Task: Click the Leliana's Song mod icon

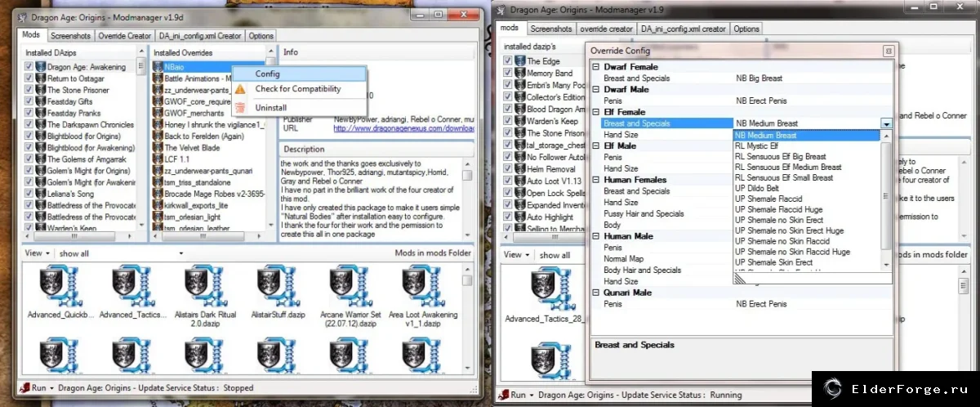Action: [41, 194]
